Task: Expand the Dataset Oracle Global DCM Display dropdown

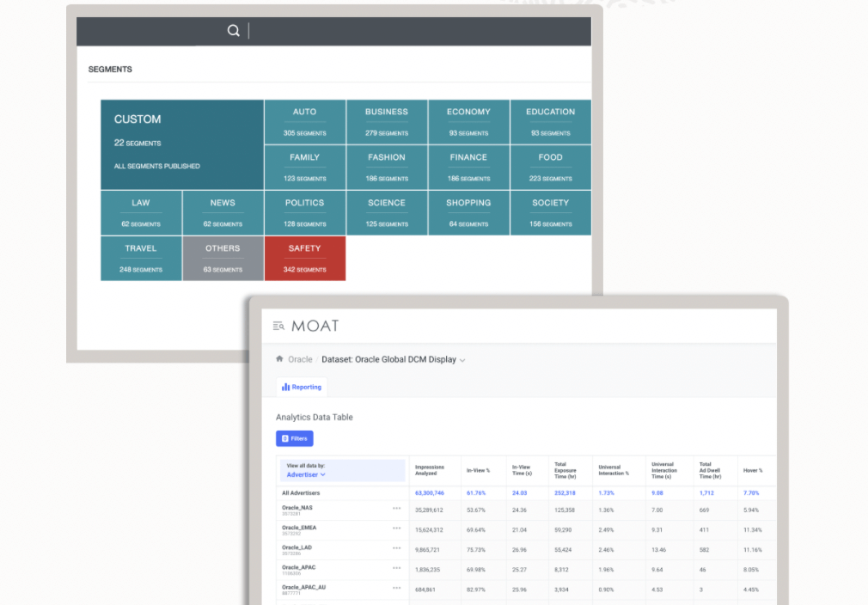Action: click(x=393, y=360)
